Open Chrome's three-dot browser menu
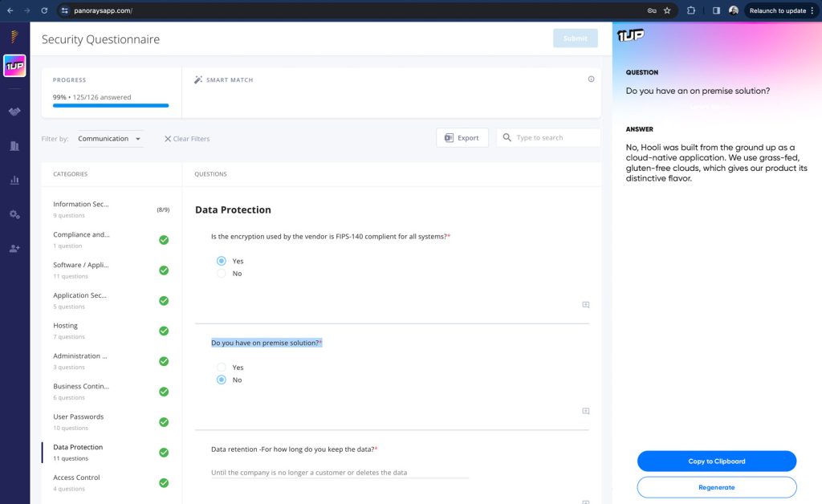822x504 pixels. (813, 11)
